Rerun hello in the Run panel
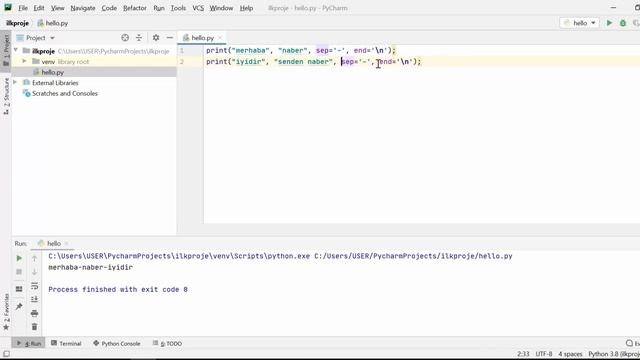Viewport: 640px width, 360px height. coord(19,258)
